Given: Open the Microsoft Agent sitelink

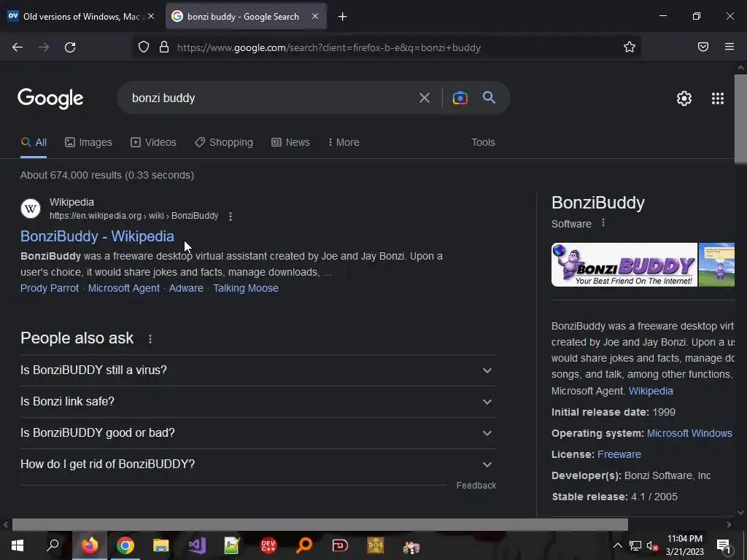Looking at the screenshot, I should pyautogui.click(x=124, y=288).
